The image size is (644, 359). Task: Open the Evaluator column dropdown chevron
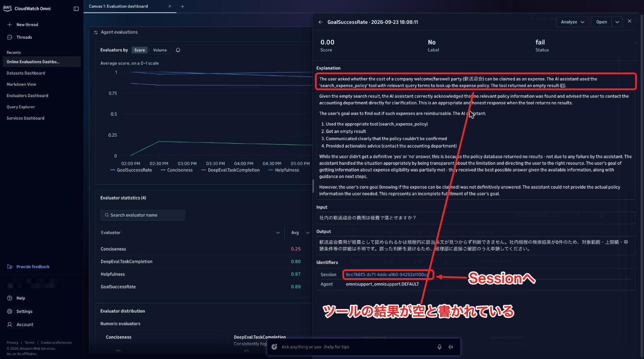point(278,233)
